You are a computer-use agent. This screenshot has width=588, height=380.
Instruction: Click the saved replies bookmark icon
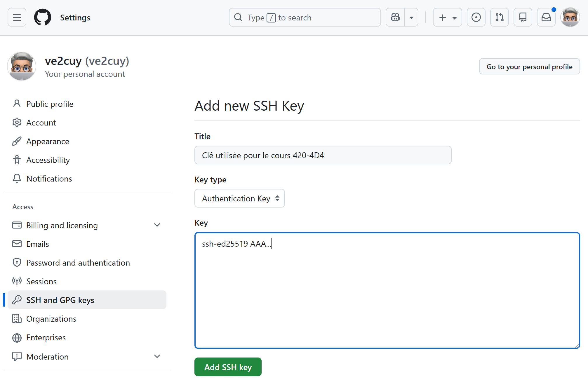523,17
